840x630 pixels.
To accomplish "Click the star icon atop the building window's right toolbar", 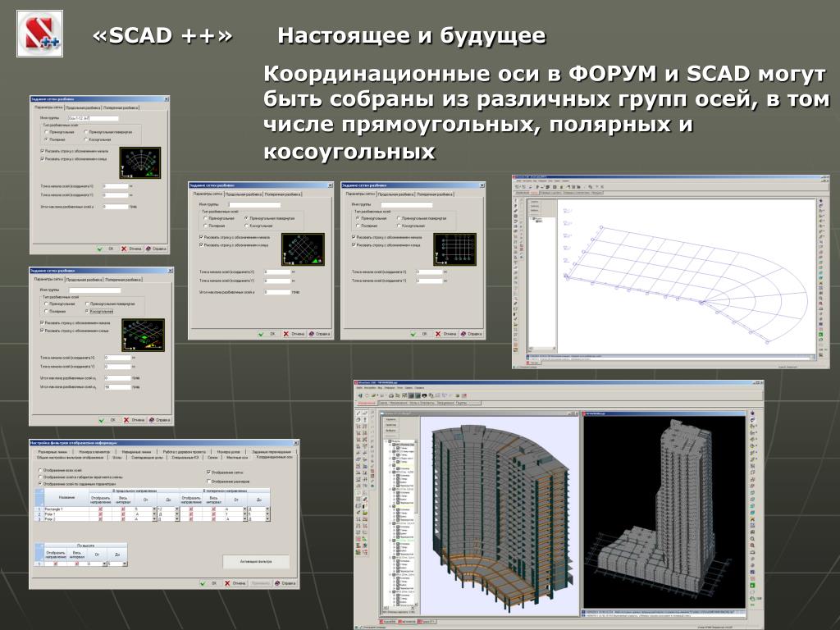I will point(752,413).
